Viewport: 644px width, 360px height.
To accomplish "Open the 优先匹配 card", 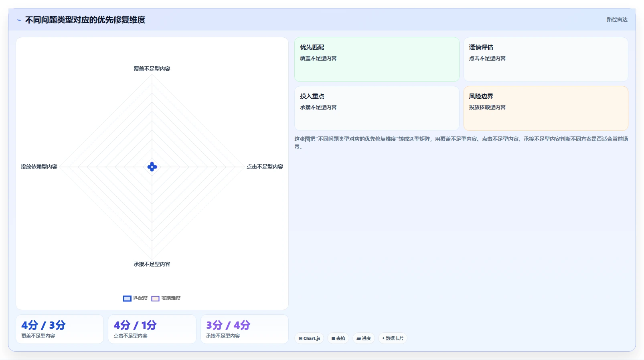I will (x=377, y=59).
